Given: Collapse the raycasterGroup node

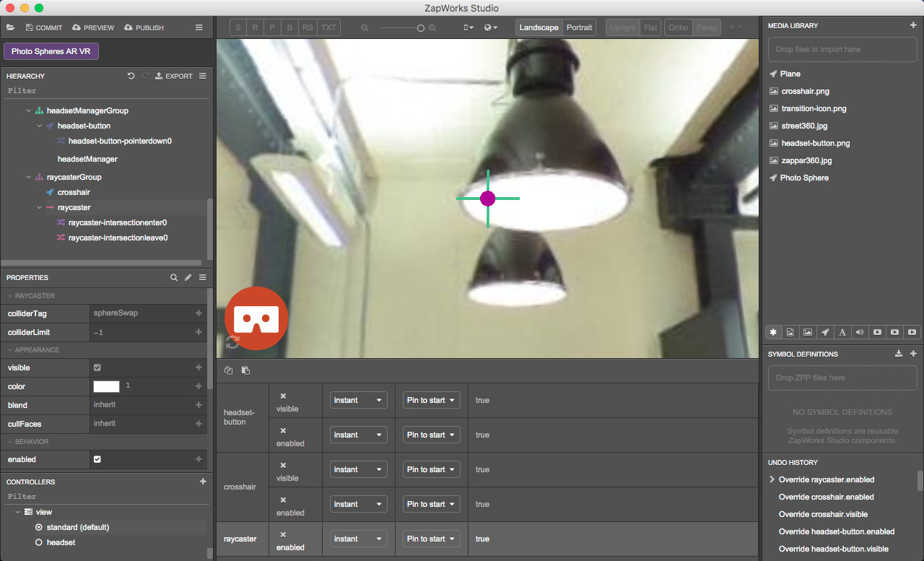Looking at the screenshot, I should click(x=28, y=177).
